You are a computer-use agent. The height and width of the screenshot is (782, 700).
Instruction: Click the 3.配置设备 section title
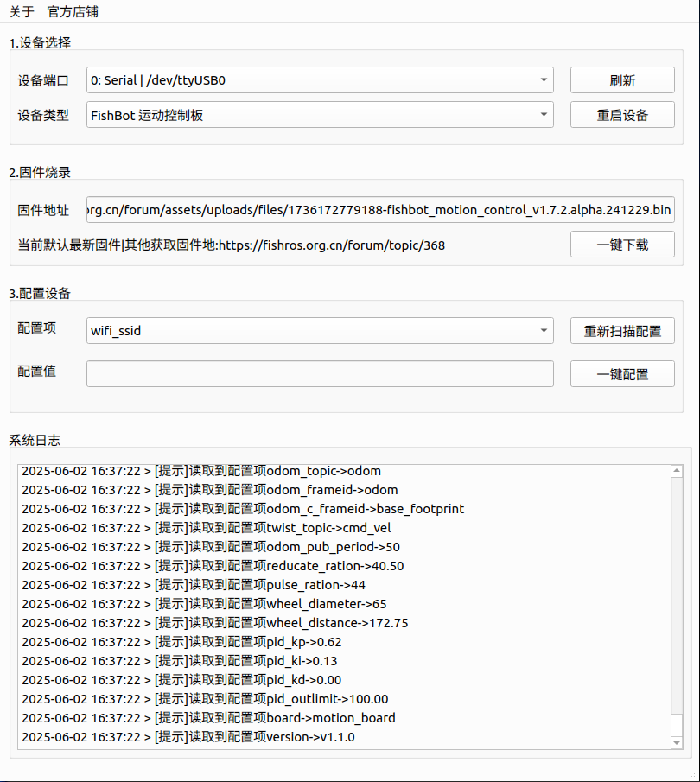pyautogui.click(x=40, y=293)
